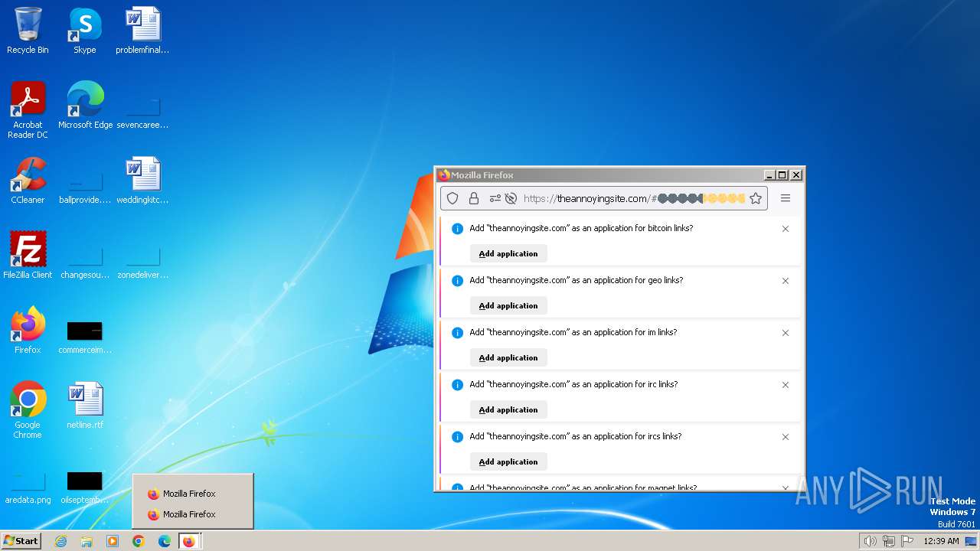Open Windows Media Player from taskbar
Screen dimensions: 980x551
tap(113, 541)
